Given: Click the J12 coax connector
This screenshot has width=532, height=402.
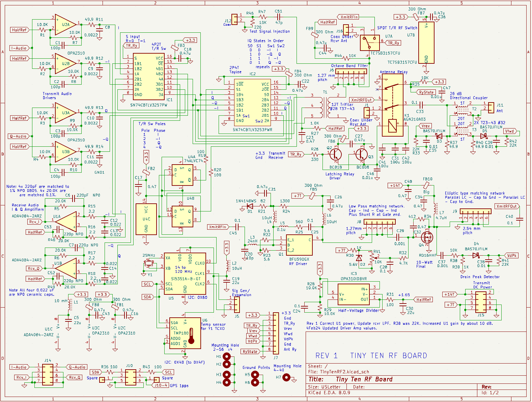Looking at the screenshot, I should coord(234,19).
